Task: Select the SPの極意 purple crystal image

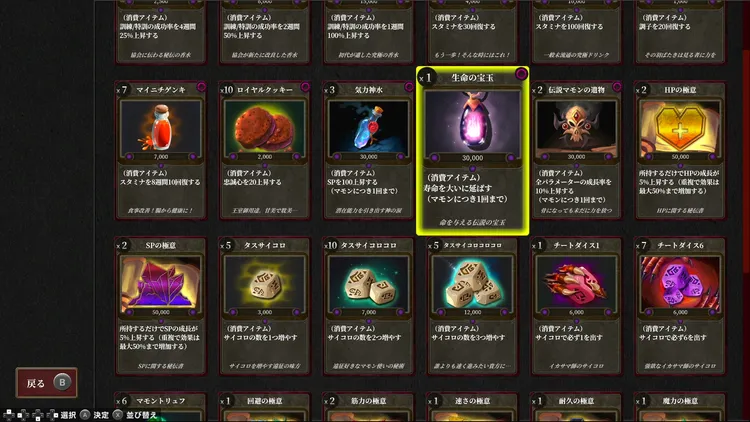Action: pyautogui.click(x=161, y=283)
